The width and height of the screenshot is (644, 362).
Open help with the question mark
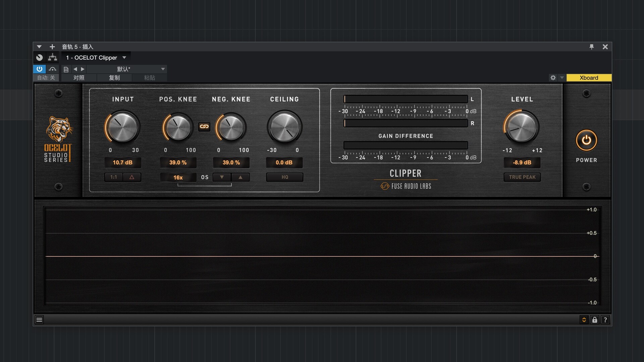[x=605, y=320]
